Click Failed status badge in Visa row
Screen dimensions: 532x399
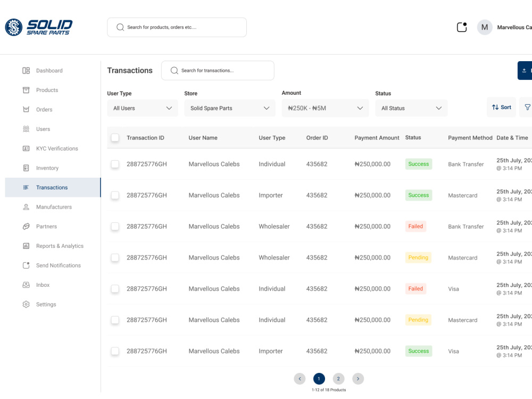(415, 289)
